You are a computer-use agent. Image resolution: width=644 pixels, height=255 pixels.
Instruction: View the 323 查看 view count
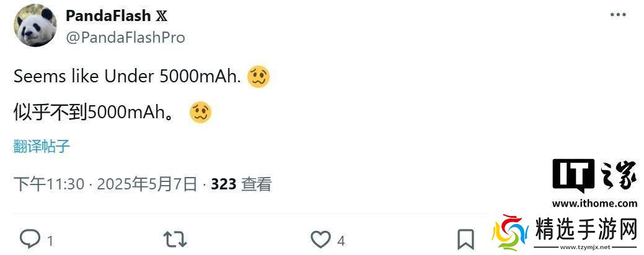241,184
